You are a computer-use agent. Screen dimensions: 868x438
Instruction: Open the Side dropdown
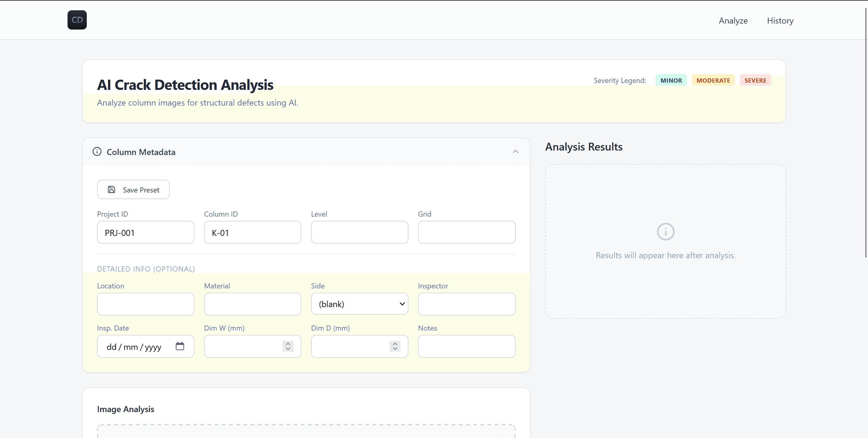pyautogui.click(x=359, y=304)
